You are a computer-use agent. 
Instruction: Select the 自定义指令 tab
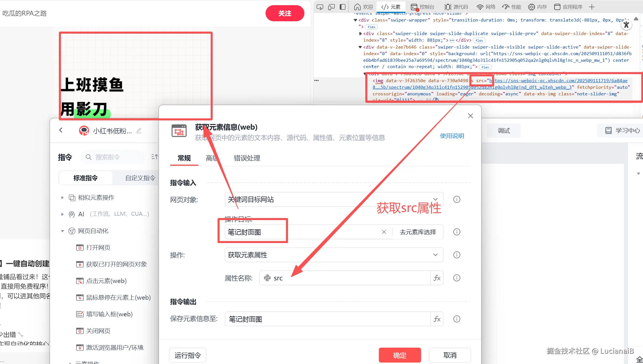click(140, 178)
